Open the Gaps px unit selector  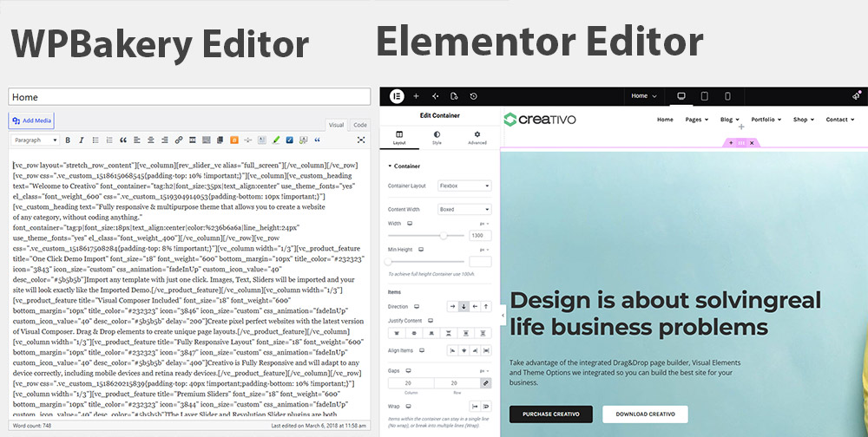[484, 370]
